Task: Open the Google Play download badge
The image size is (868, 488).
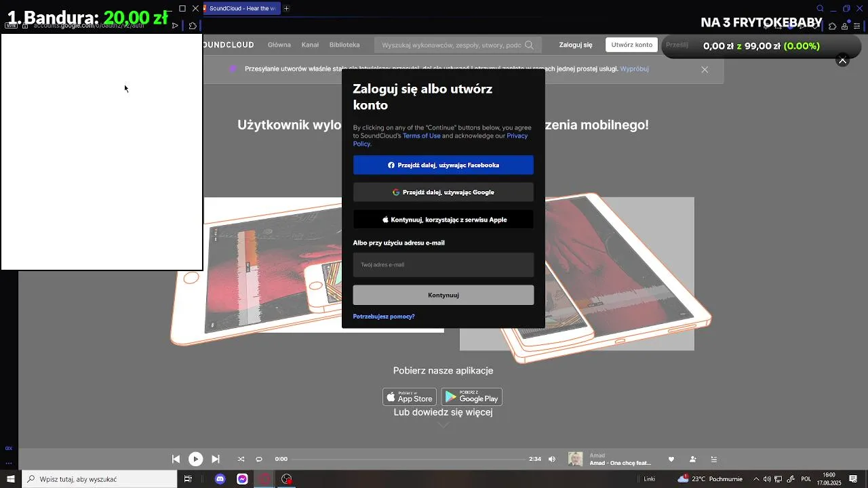Action: click(x=472, y=396)
